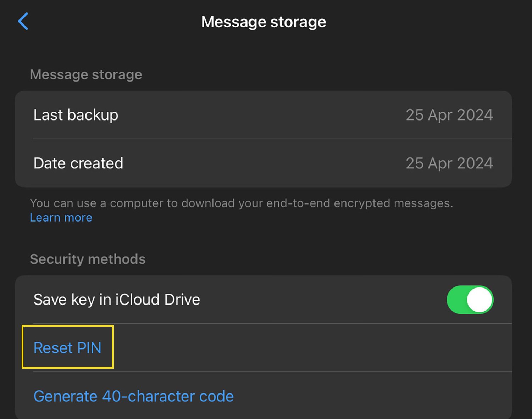The image size is (532, 419).
Task: Click the Security methods section header
Action: (88, 259)
